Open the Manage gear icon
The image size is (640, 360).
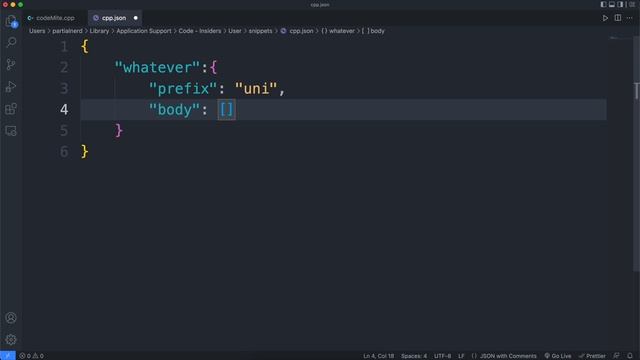[x=11, y=340]
